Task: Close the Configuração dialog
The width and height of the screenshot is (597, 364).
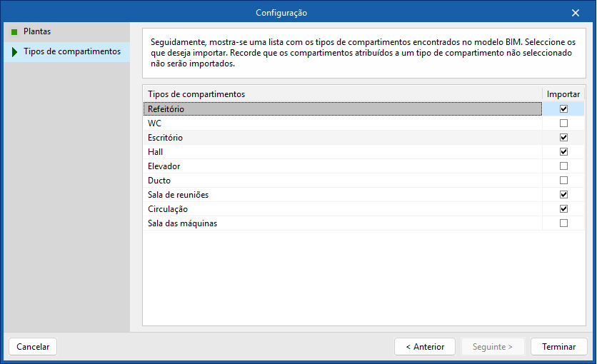Action: (x=576, y=13)
